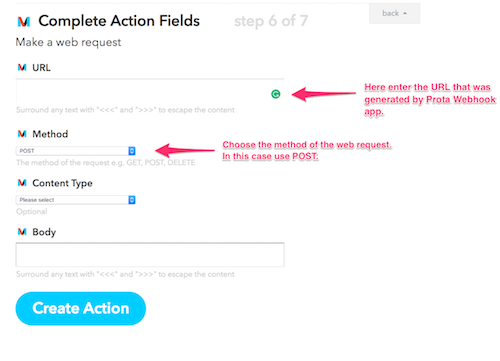Focus the URL input field

click(x=150, y=91)
